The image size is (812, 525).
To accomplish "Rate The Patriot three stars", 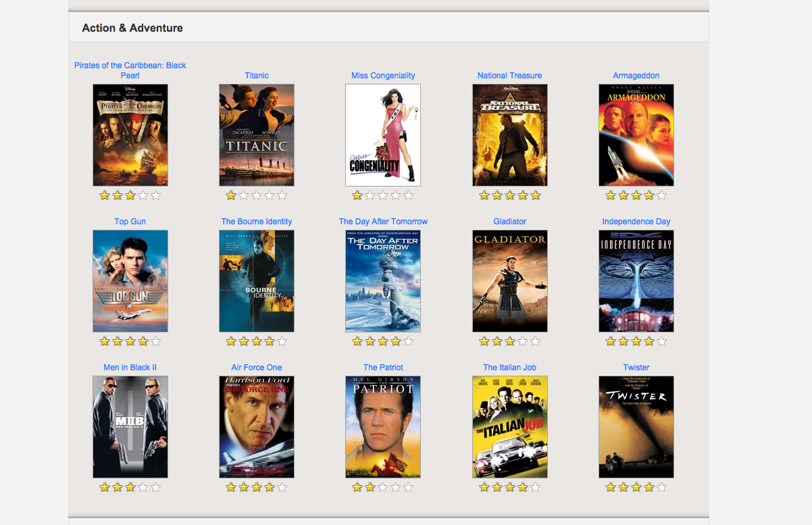I will [383, 487].
